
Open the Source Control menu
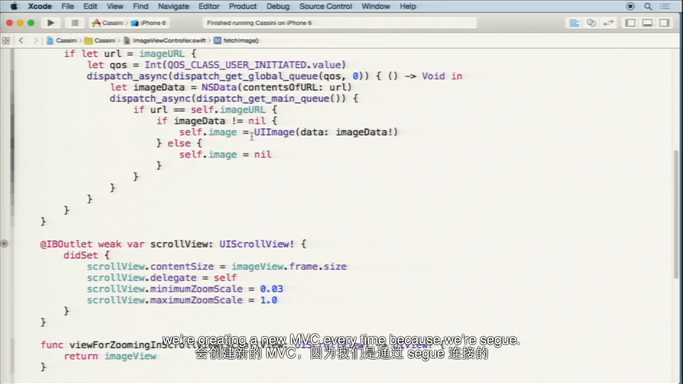[325, 6]
